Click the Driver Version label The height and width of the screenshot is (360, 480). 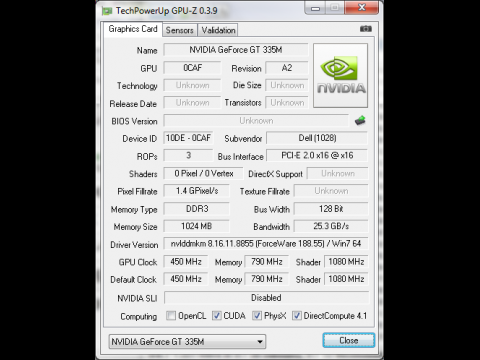click(x=134, y=245)
